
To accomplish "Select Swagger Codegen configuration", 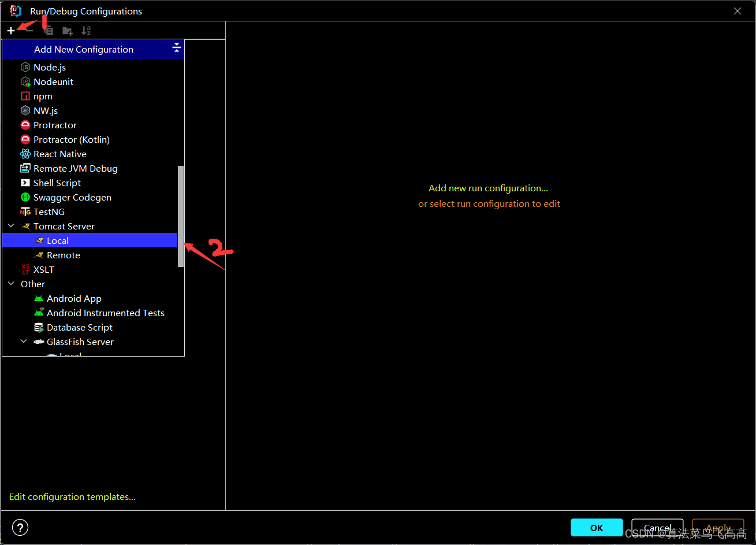I will click(90, 197).
